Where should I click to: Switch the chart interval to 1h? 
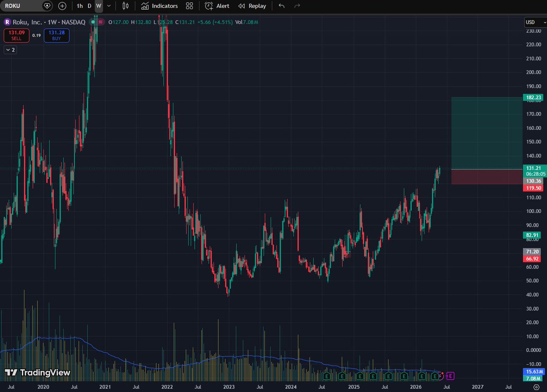(80, 6)
